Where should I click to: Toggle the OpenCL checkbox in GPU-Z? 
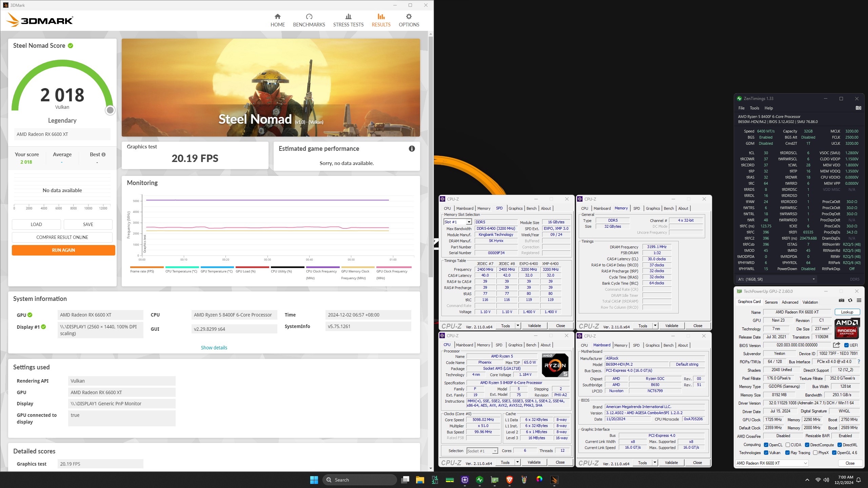pos(766,445)
